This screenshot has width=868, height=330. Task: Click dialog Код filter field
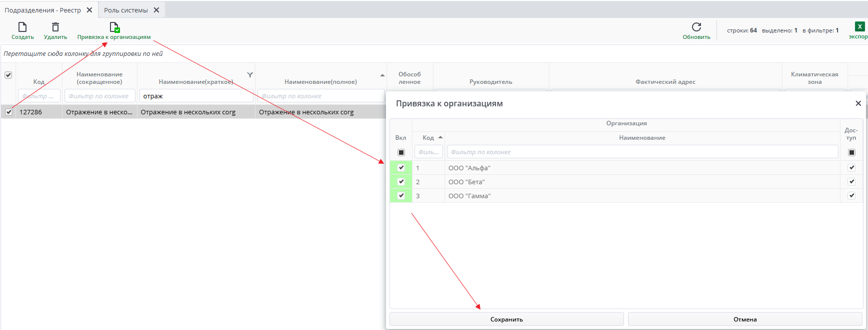(x=428, y=152)
